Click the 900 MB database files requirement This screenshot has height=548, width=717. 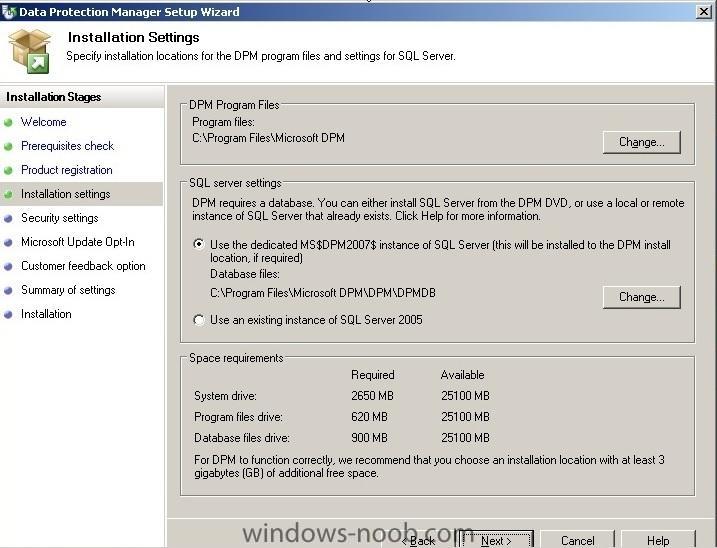tap(369, 438)
